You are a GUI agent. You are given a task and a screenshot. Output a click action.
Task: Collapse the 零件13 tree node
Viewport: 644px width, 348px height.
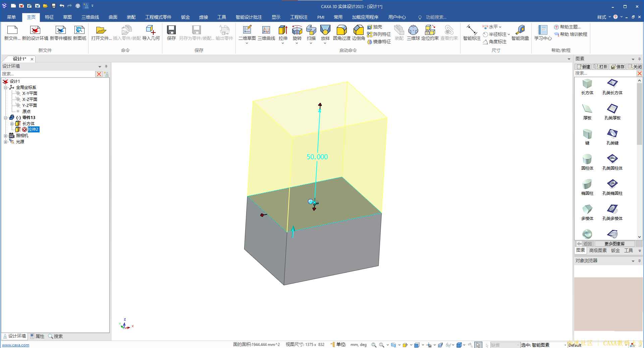point(5,118)
